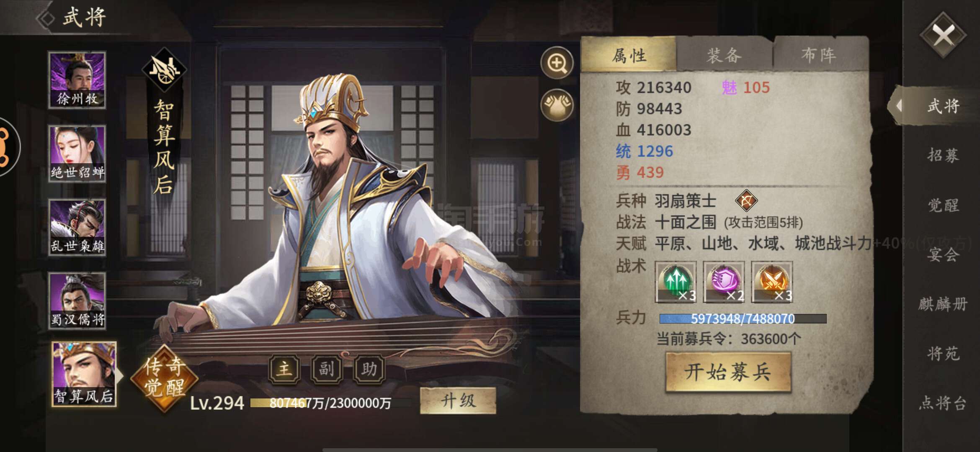Image resolution: width=980 pixels, height=452 pixels.
Task: Go back via 武将 header arrow
Action: point(46,18)
